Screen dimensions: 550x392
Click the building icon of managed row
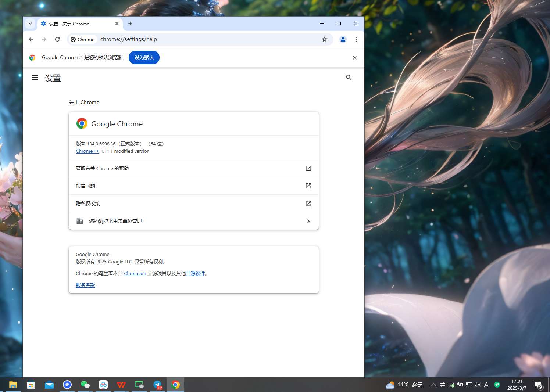coord(80,221)
